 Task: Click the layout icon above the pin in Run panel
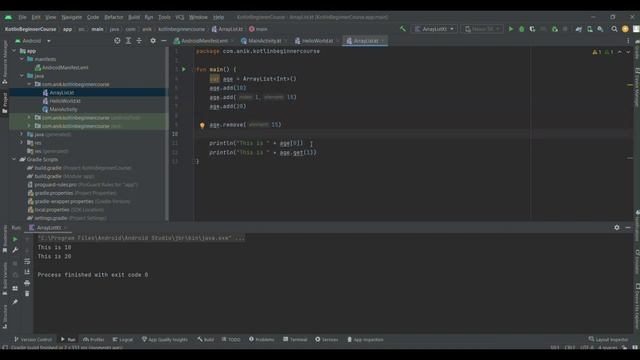pyautogui.click(x=15, y=288)
